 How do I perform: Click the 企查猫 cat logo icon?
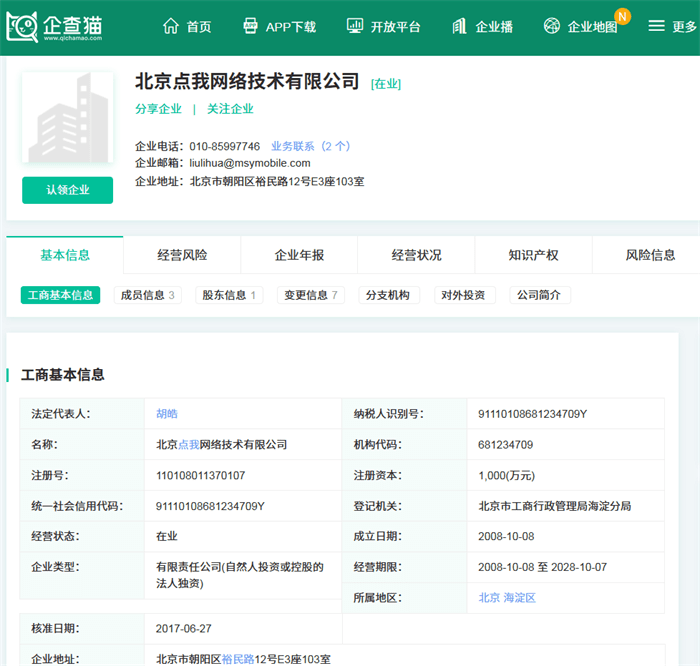tap(22, 27)
